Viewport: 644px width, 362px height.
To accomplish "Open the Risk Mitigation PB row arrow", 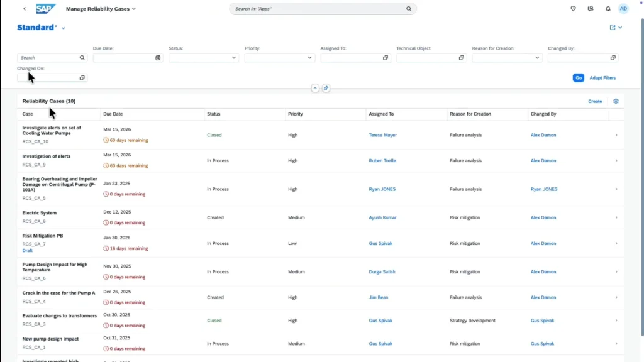I will click(x=616, y=243).
